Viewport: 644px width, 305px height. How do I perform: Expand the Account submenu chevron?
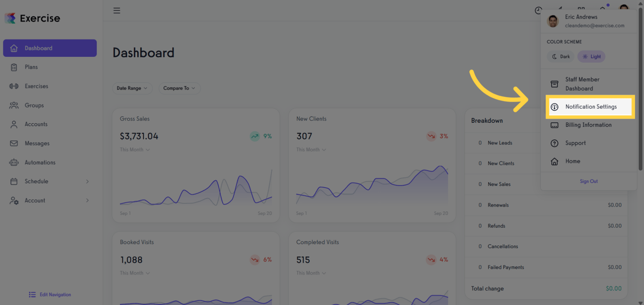coord(87,201)
